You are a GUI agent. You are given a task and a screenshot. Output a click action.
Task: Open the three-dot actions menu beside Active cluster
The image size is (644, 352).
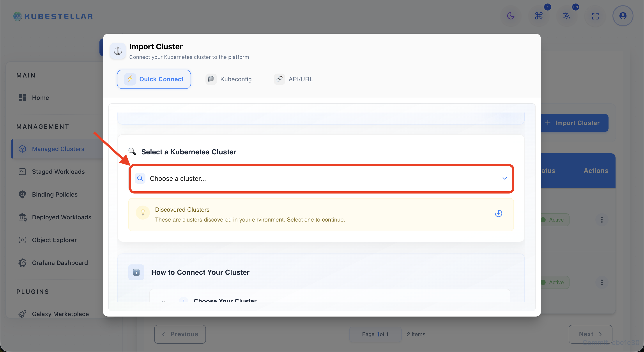(x=602, y=220)
